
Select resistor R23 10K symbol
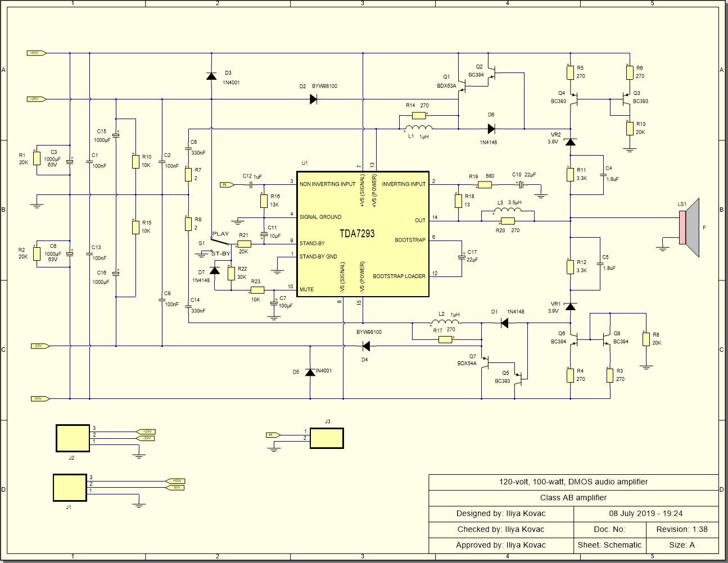click(x=257, y=290)
